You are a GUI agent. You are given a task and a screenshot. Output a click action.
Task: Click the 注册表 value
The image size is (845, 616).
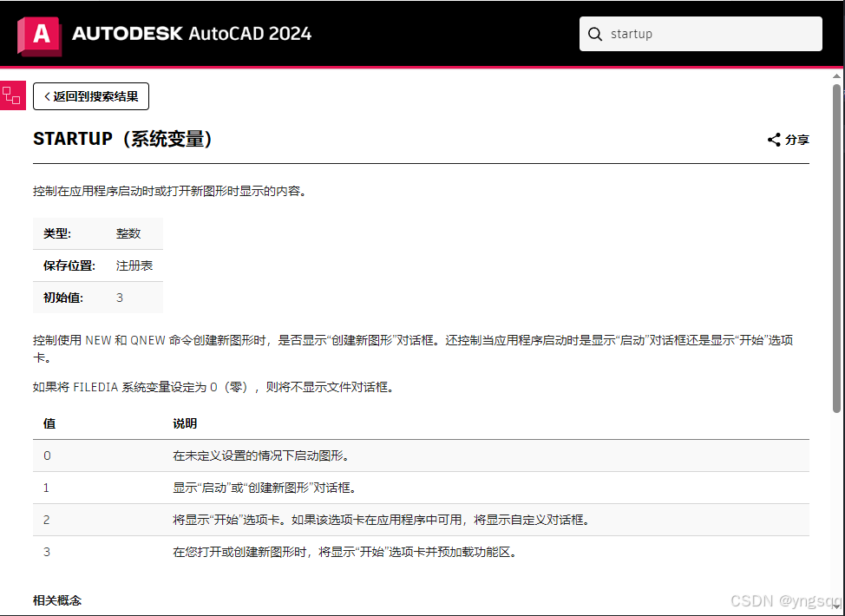coord(134,265)
